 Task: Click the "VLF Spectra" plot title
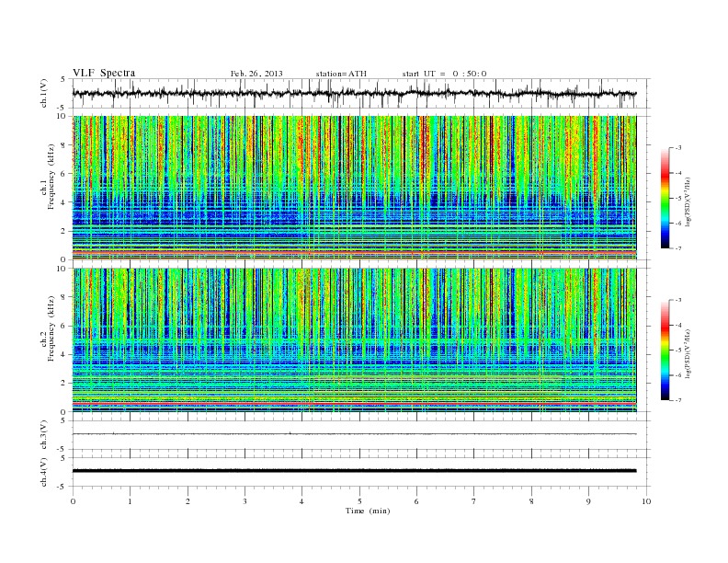(104, 73)
